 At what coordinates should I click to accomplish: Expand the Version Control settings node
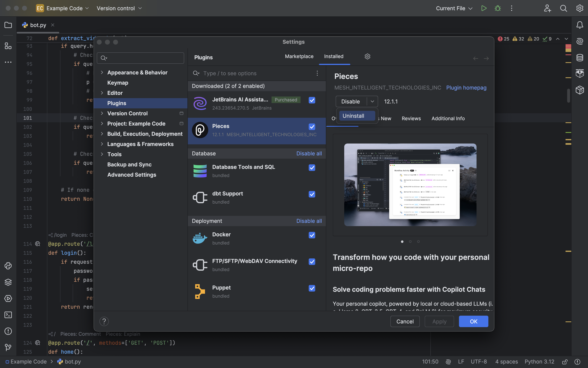[102, 113]
